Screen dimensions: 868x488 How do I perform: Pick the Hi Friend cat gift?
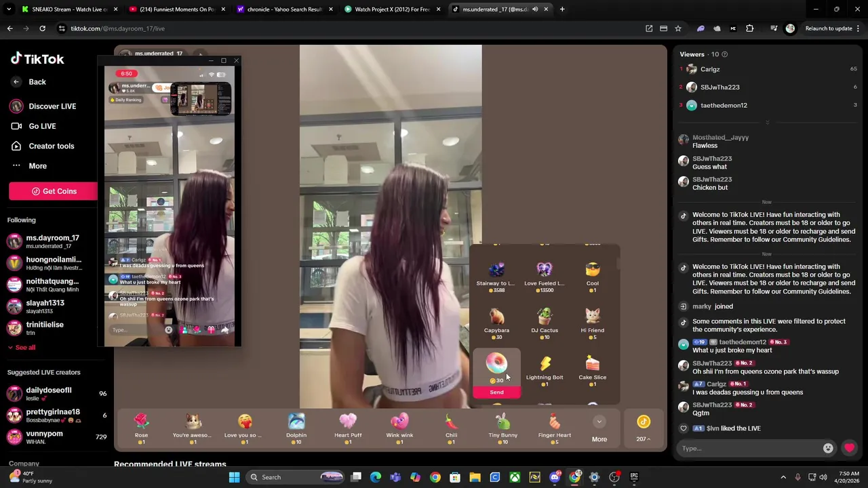[593, 324]
